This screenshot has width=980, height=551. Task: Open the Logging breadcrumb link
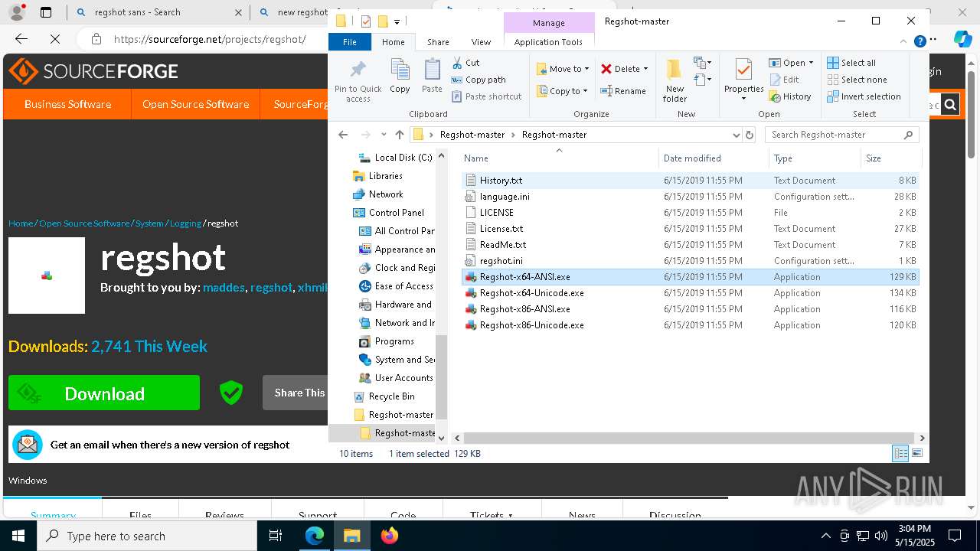click(x=185, y=223)
